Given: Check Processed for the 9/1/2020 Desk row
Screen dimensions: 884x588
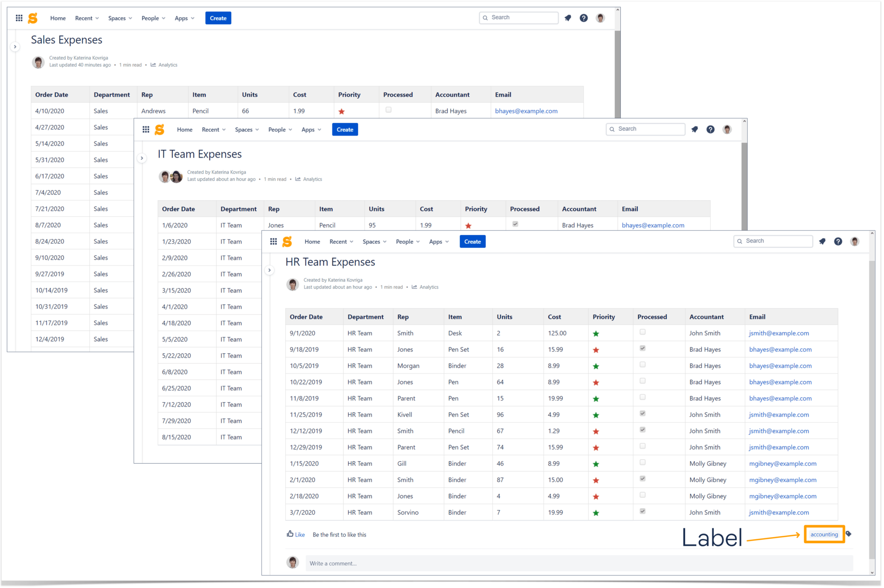Looking at the screenshot, I should pos(642,332).
